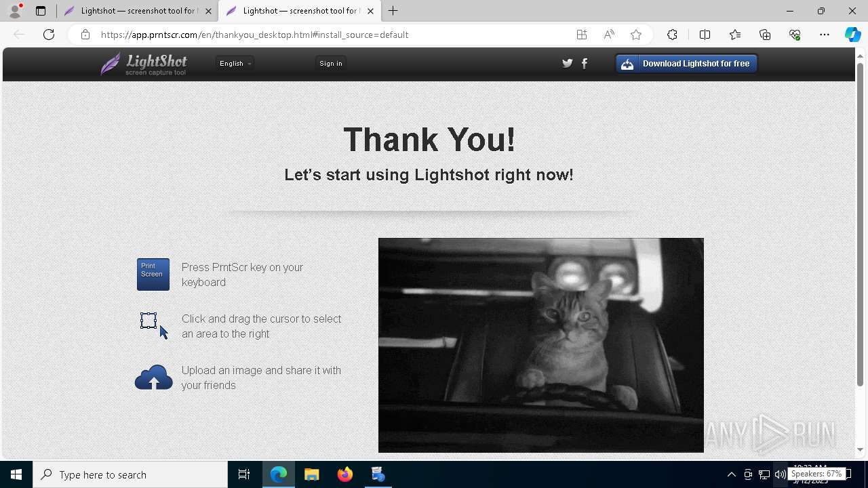The height and width of the screenshot is (488, 868).
Task: Launch the Copilot sidebar icon
Action: click(853, 35)
